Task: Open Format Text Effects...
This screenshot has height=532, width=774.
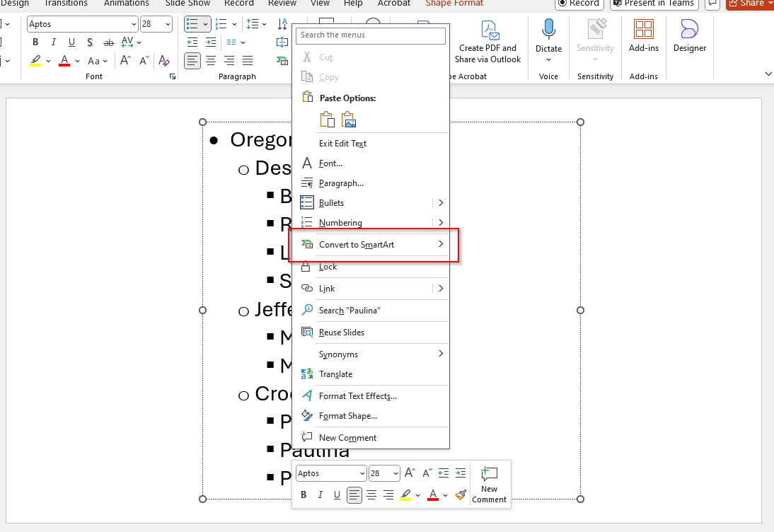Action: [x=371, y=395]
